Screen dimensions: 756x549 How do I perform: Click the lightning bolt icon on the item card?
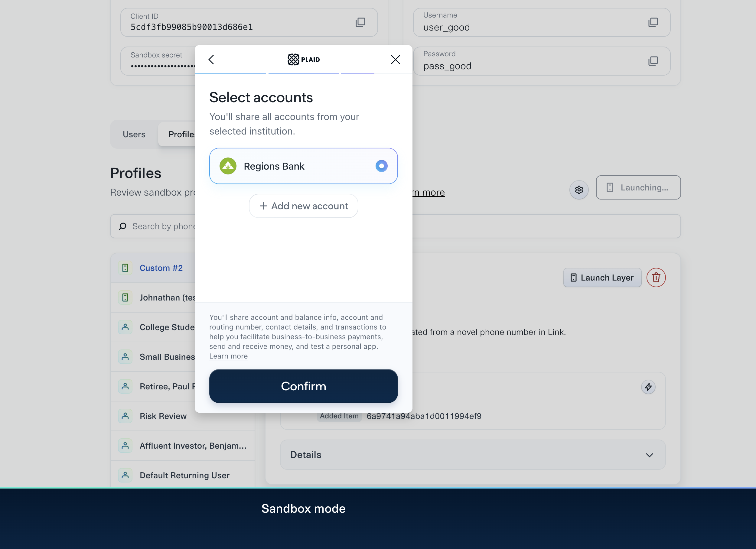(648, 387)
